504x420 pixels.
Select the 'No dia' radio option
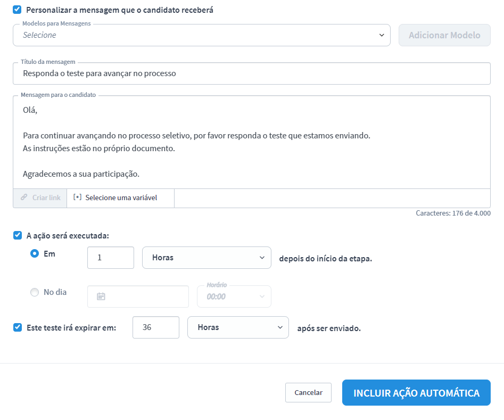pyautogui.click(x=35, y=292)
